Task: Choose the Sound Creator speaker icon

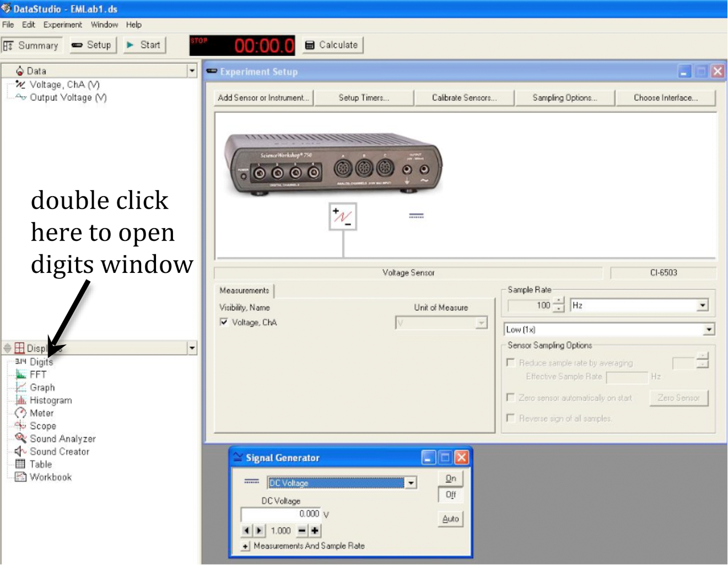Action: 21,451
